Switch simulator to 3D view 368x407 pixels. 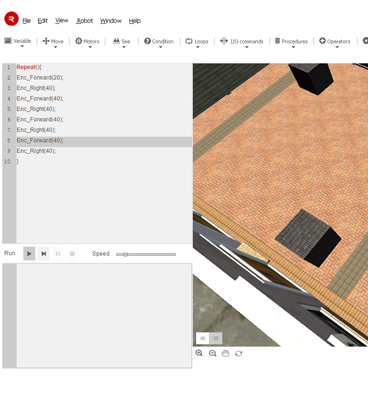[203, 338]
